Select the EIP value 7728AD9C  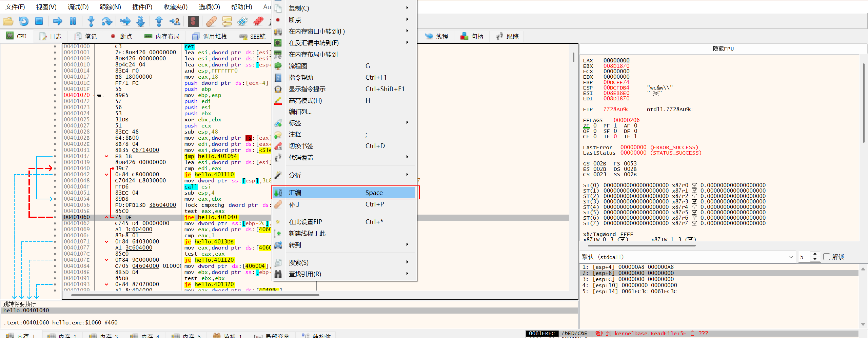[616, 109]
